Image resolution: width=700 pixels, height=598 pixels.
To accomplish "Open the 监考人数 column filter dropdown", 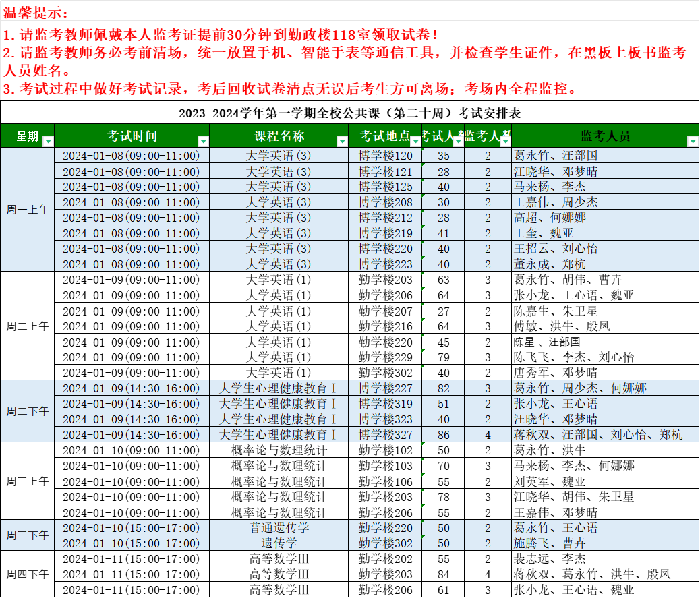I will click(x=504, y=141).
